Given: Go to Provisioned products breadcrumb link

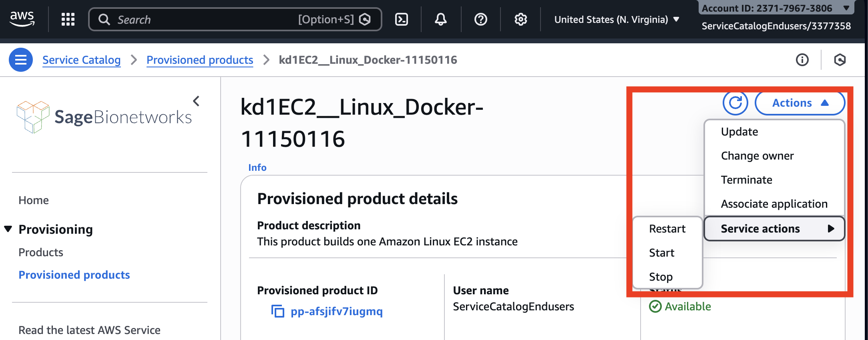Looking at the screenshot, I should [x=200, y=60].
